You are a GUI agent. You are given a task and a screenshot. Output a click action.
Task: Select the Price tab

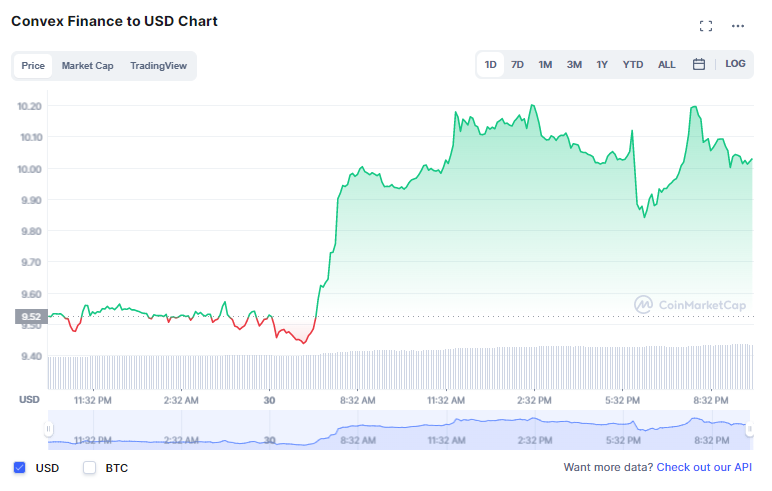(x=33, y=65)
